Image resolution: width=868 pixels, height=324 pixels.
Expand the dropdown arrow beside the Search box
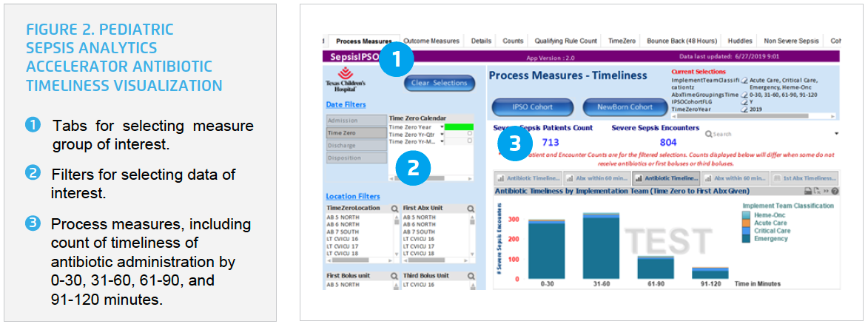click(x=836, y=133)
